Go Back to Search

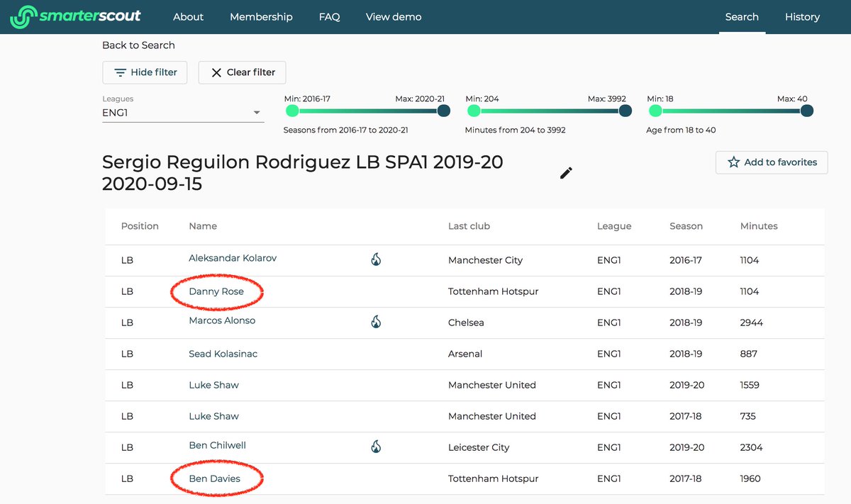pyautogui.click(x=138, y=45)
